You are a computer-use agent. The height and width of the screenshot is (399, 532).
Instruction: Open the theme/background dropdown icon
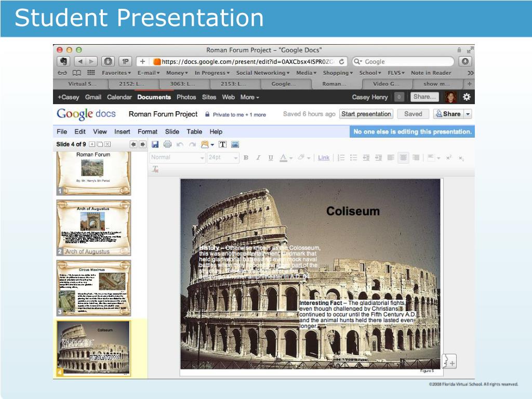pos(207,144)
